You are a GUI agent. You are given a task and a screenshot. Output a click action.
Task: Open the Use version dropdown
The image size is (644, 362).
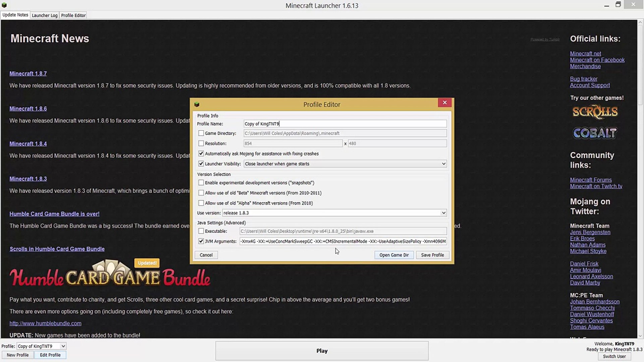pos(443,213)
